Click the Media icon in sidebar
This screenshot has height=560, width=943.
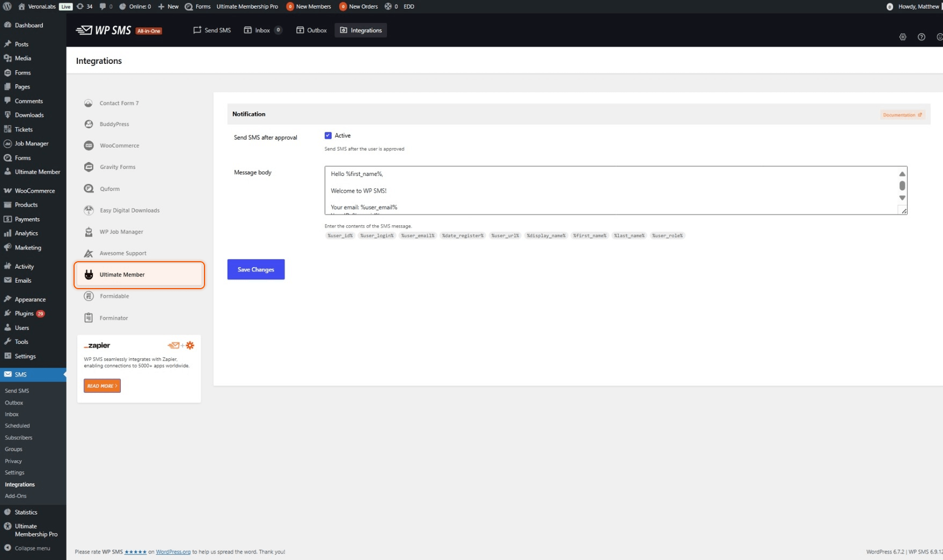click(8, 58)
